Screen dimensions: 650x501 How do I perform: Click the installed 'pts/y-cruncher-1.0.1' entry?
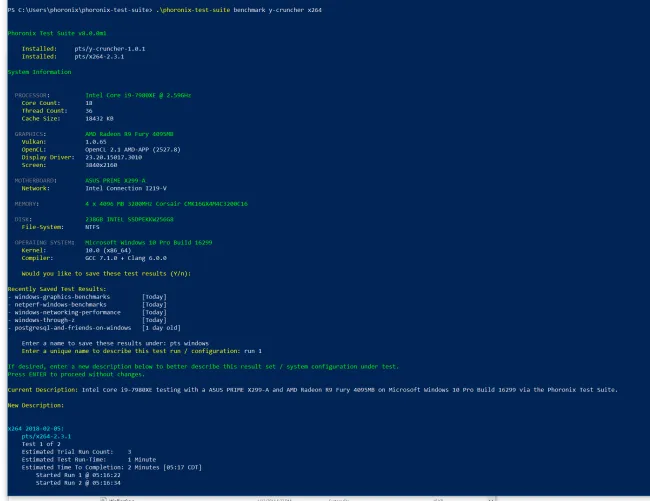coord(110,49)
